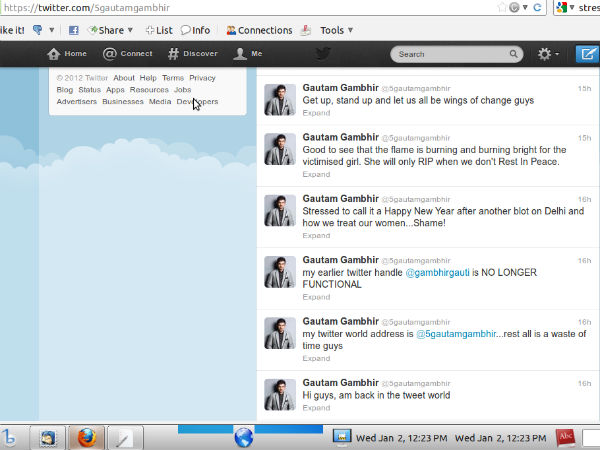Image resolution: width=600 pixels, height=450 pixels.
Task: Open the dislike dropdown arrow
Action: coord(52,30)
